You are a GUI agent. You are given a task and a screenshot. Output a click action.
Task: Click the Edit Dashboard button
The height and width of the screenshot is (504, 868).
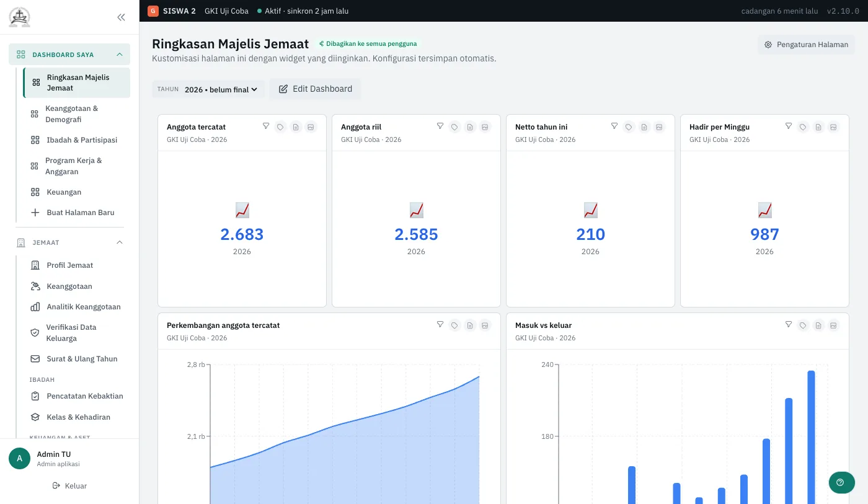tap(315, 89)
